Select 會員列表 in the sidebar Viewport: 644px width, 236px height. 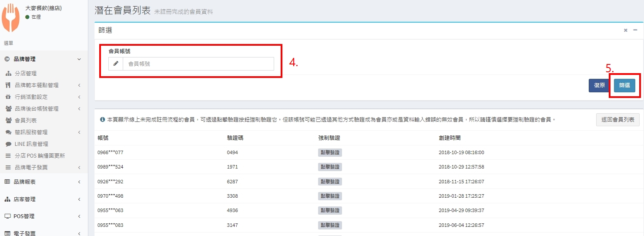[x=26, y=121]
